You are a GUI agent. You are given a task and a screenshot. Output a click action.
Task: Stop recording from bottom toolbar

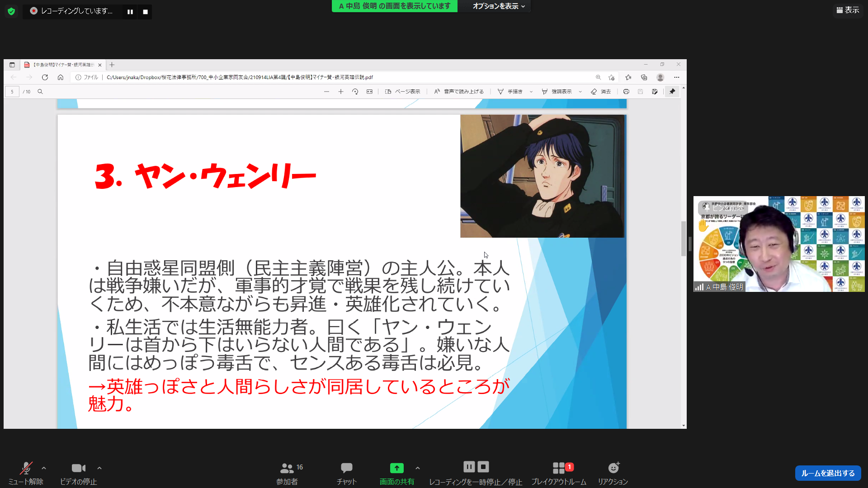click(x=483, y=467)
